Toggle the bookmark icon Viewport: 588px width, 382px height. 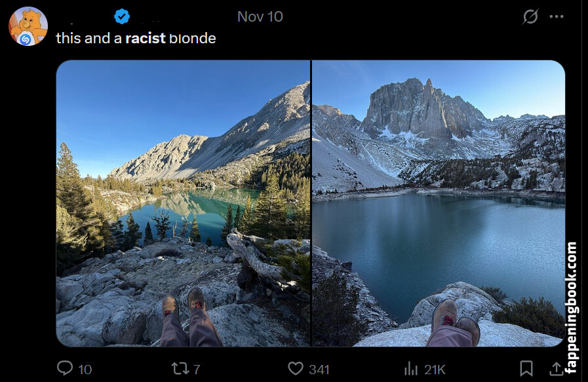click(x=526, y=368)
